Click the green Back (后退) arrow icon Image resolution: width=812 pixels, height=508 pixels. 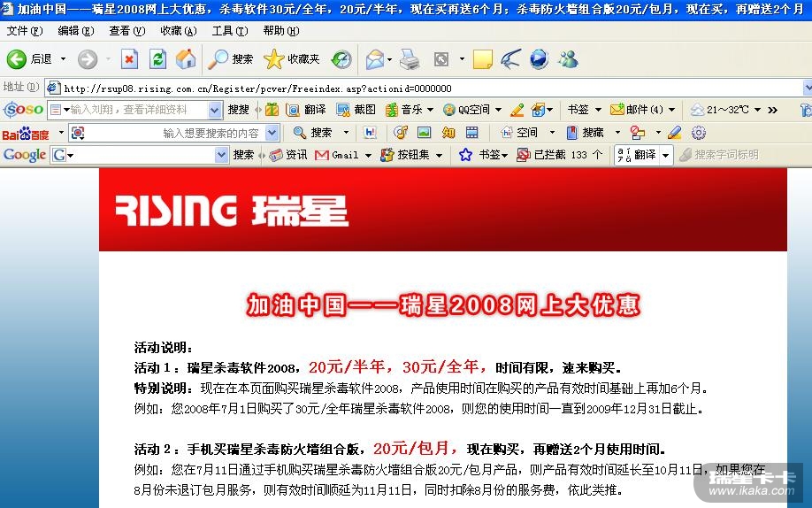[16, 59]
